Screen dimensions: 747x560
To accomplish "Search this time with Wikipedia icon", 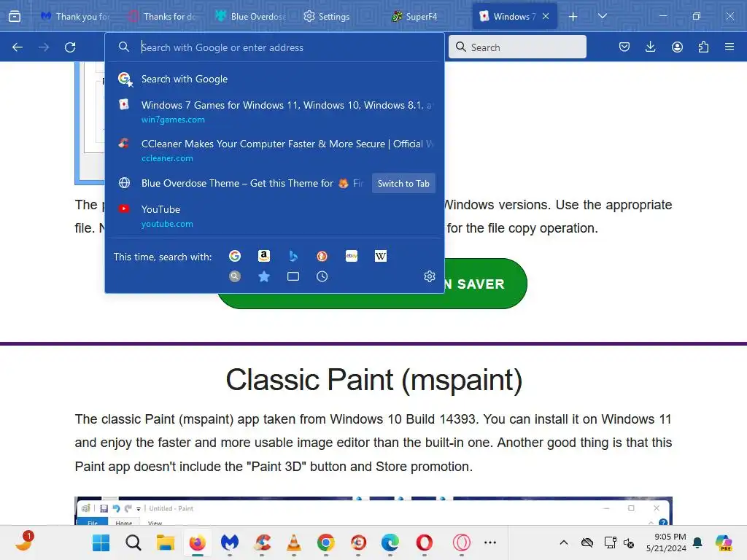I will click(381, 256).
